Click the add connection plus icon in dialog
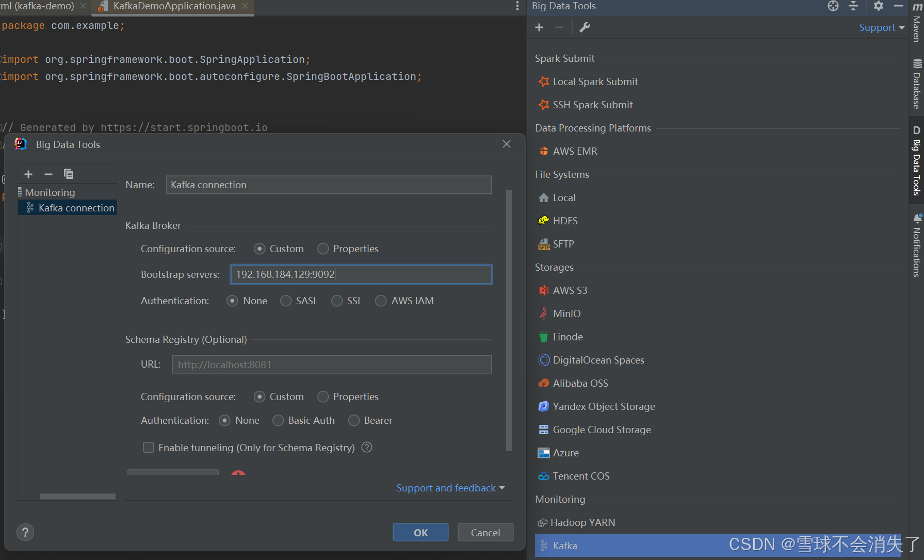 28,174
